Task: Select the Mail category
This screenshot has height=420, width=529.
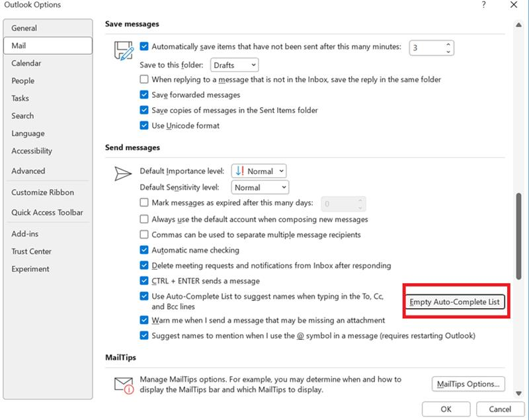Action: click(48, 46)
